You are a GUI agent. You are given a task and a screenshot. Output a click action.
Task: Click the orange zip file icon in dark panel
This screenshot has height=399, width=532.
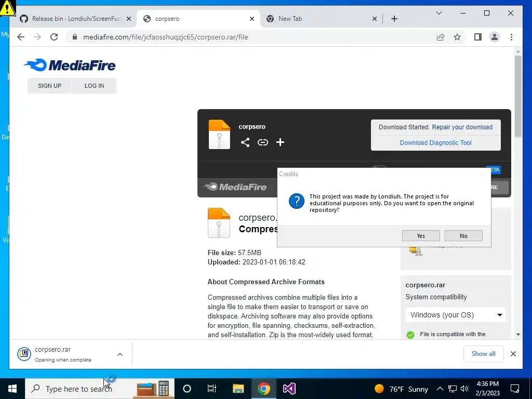pyautogui.click(x=219, y=135)
